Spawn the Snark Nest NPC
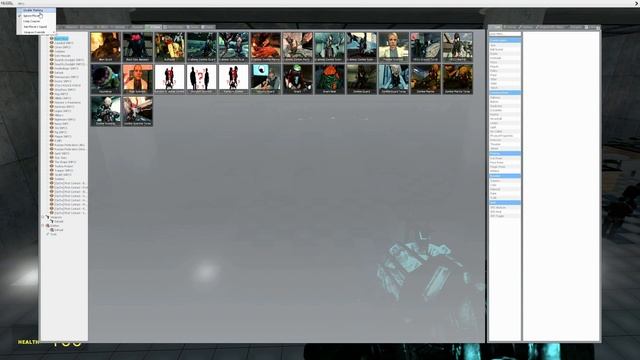The height and width of the screenshot is (360, 640). 329,79
